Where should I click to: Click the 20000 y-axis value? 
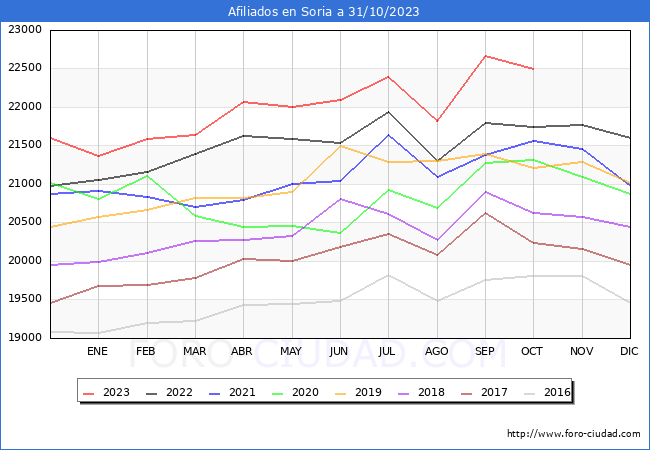(25, 260)
